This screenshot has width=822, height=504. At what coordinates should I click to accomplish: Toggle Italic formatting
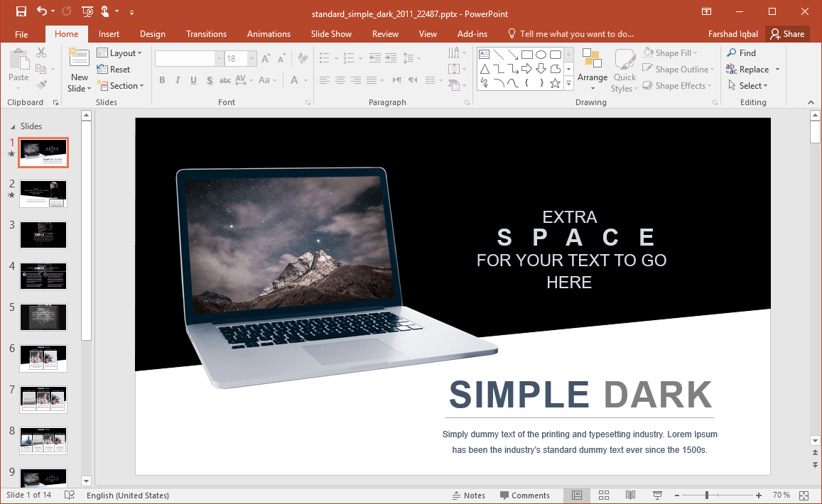click(178, 80)
